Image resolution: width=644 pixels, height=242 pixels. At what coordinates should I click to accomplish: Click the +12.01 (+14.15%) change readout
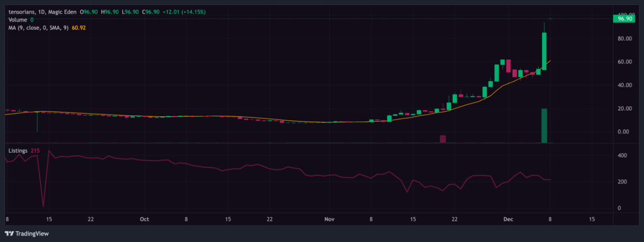pos(184,12)
